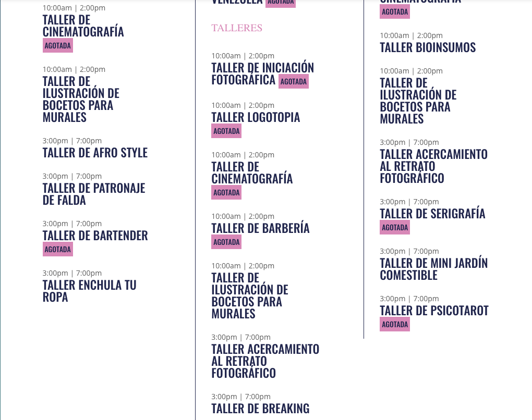Click the Taller de Bartender title
Screen dimensions: 532x420
[x=95, y=236]
